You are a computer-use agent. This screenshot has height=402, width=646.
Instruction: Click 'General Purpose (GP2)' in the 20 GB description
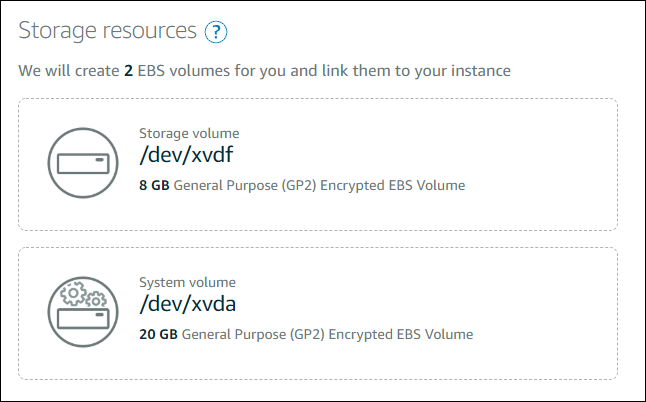click(x=255, y=334)
